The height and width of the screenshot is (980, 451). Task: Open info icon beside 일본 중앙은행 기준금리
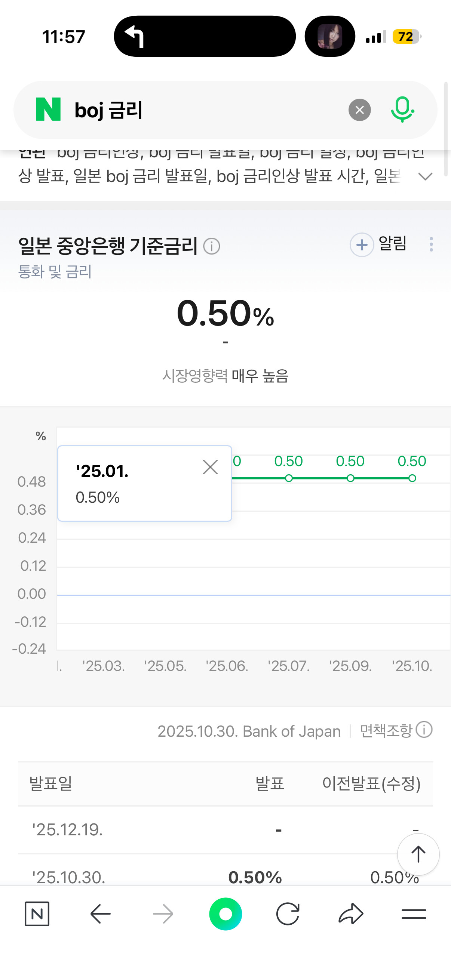click(x=212, y=246)
